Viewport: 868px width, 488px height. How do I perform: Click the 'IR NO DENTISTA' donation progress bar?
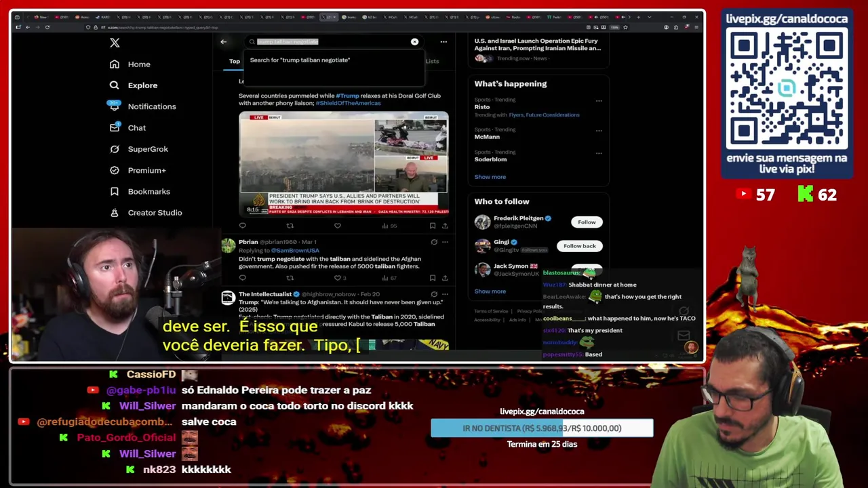point(542,428)
